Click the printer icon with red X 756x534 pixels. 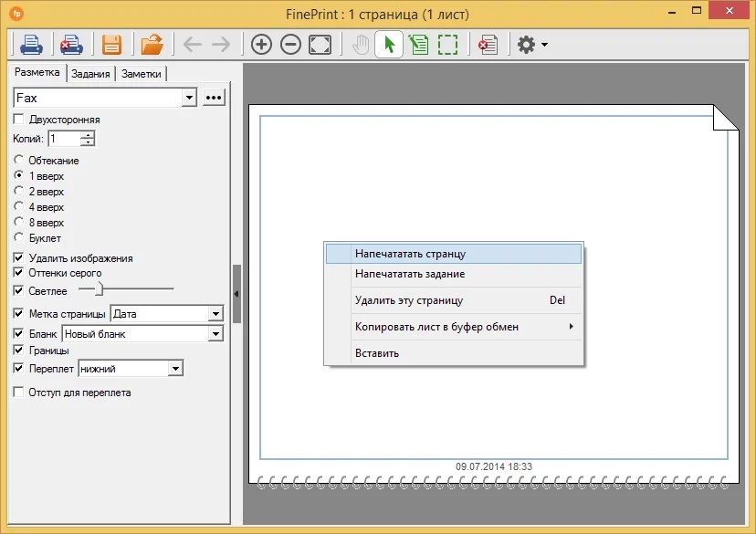tap(71, 44)
